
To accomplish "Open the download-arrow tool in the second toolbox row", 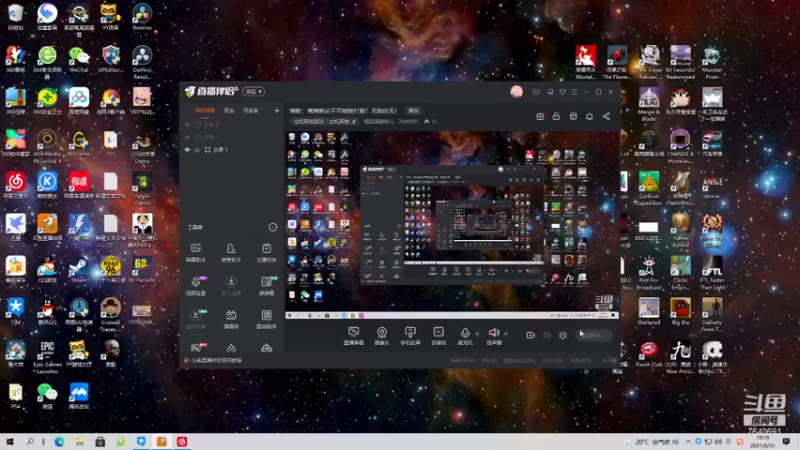I will click(231, 286).
